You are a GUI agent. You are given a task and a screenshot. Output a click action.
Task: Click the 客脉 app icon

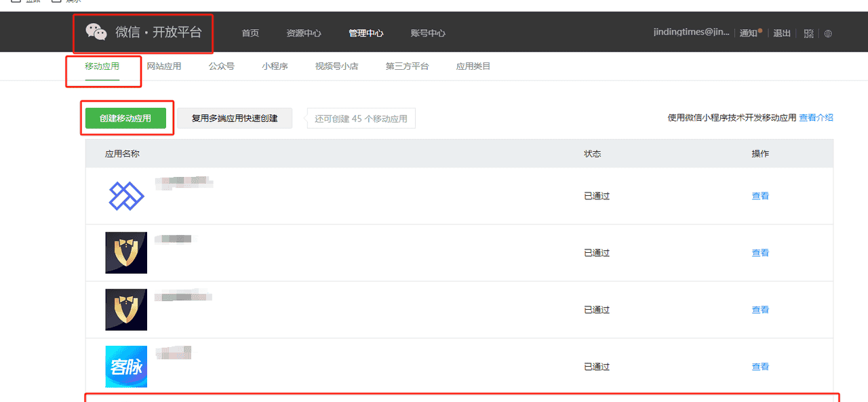(126, 366)
